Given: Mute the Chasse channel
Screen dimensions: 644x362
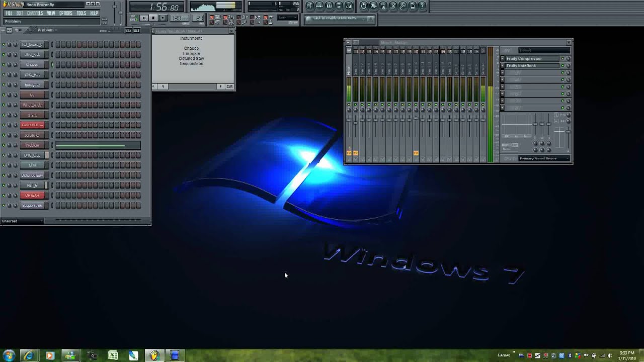Looking at the screenshot, I should tap(4, 64).
